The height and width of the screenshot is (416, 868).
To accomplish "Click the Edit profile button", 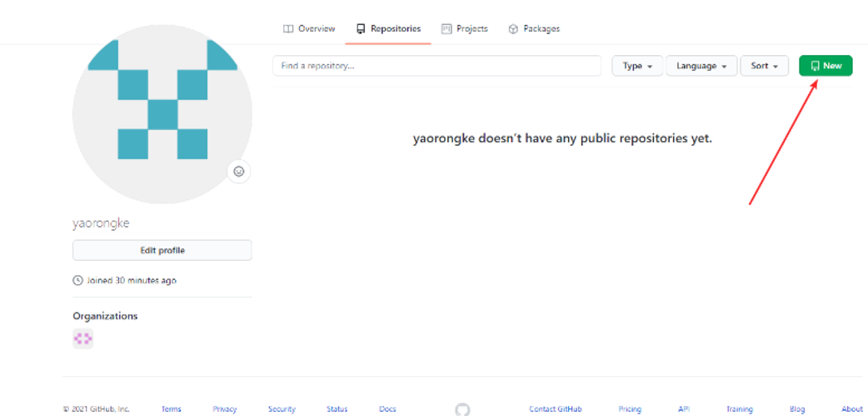I will tap(162, 250).
